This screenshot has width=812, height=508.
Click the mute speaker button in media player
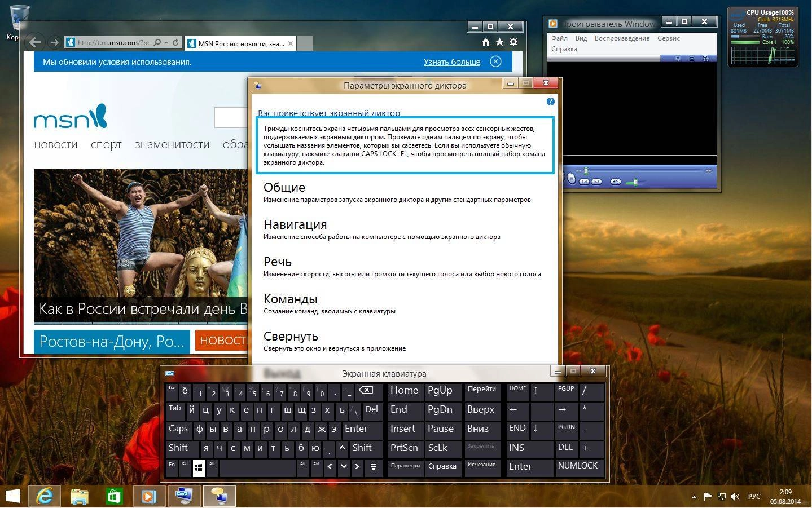(616, 182)
